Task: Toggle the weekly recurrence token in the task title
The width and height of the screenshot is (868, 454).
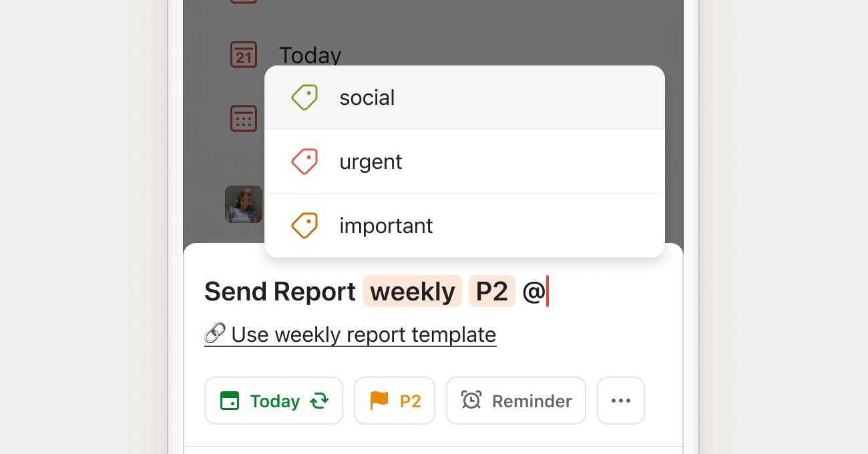Action: [x=412, y=291]
